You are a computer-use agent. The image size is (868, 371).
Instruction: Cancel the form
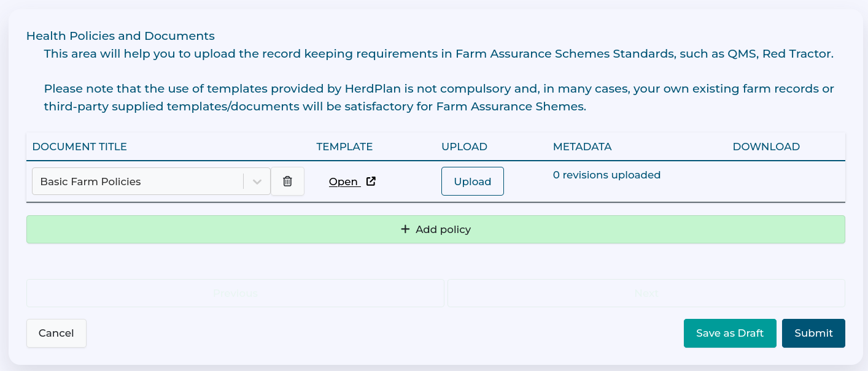click(56, 333)
